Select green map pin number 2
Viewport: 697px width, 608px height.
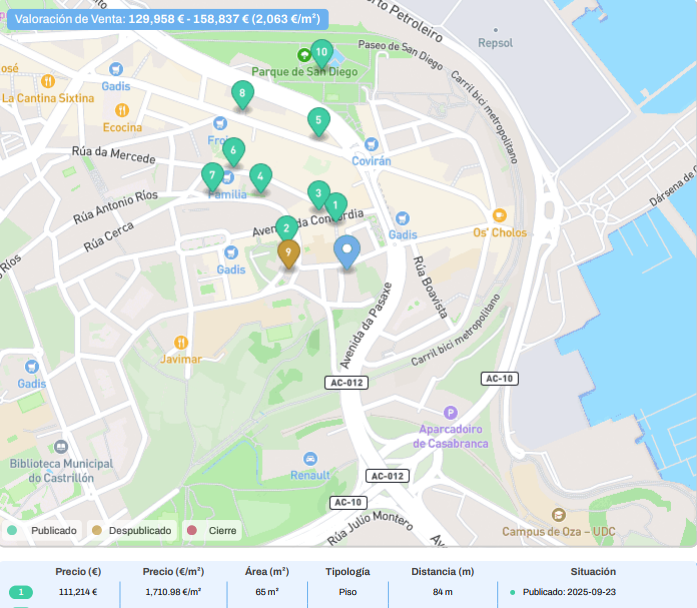tap(287, 229)
